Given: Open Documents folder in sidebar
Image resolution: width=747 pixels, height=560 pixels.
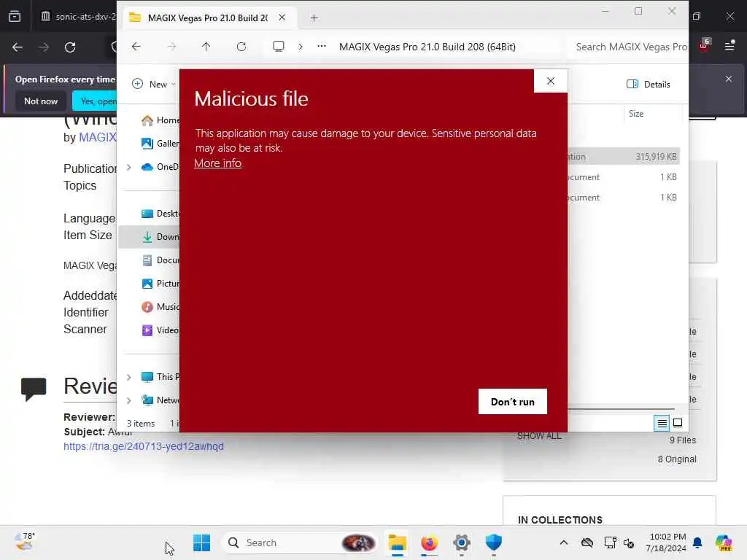Looking at the screenshot, I should click(160, 260).
